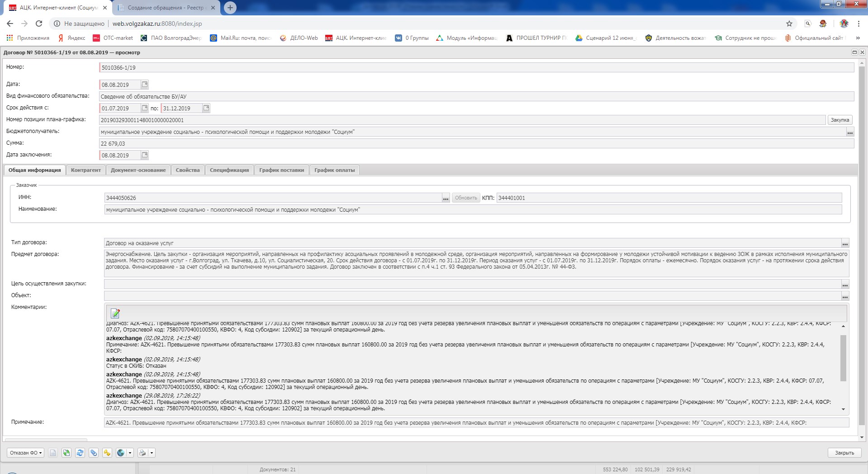Expand the globe icon dropdown arrow
Viewport: 868px width, 474px height.
coord(130,453)
